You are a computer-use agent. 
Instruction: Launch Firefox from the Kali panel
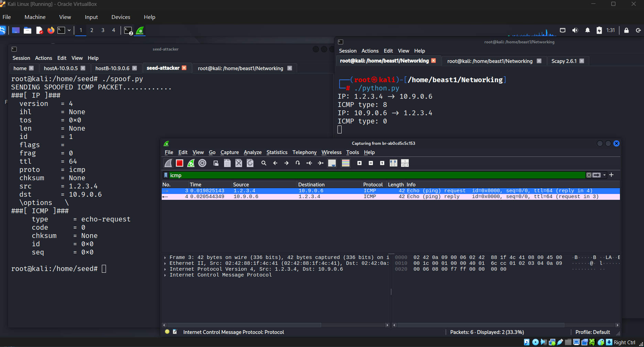pos(51,30)
